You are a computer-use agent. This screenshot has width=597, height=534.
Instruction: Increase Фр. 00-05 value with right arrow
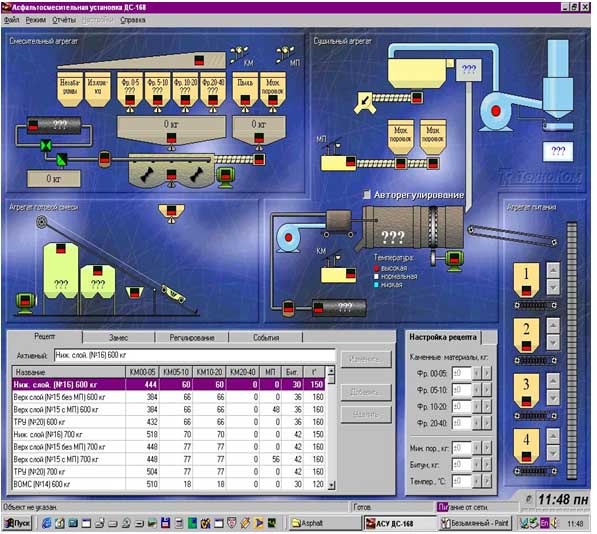[x=487, y=373]
